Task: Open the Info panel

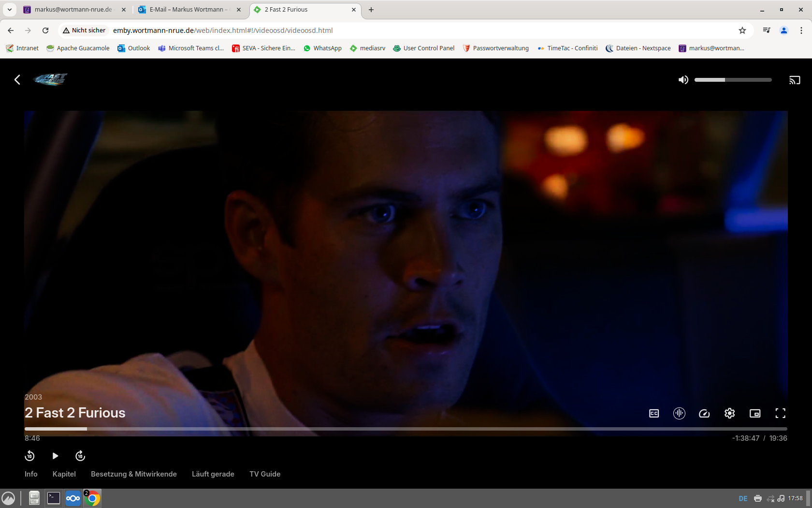Action: 30,474
